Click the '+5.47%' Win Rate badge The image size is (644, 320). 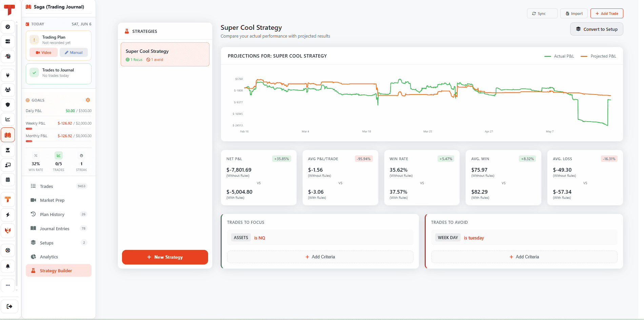446,159
